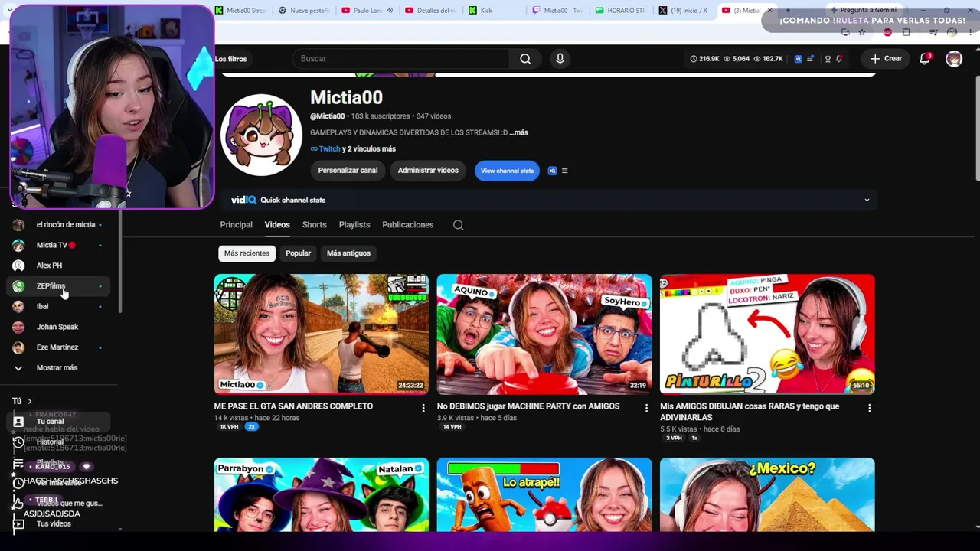Click the Crear button

pos(886,59)
